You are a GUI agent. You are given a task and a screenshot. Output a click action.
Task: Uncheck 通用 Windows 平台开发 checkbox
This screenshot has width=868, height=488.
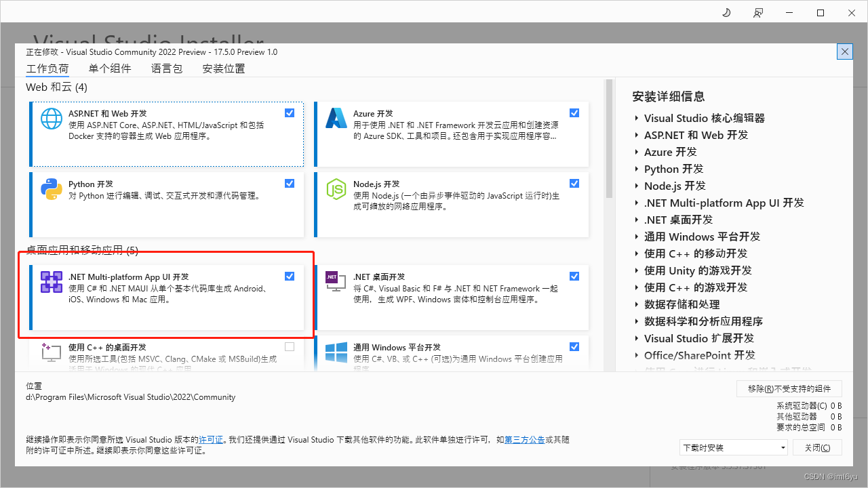point(574,346)
